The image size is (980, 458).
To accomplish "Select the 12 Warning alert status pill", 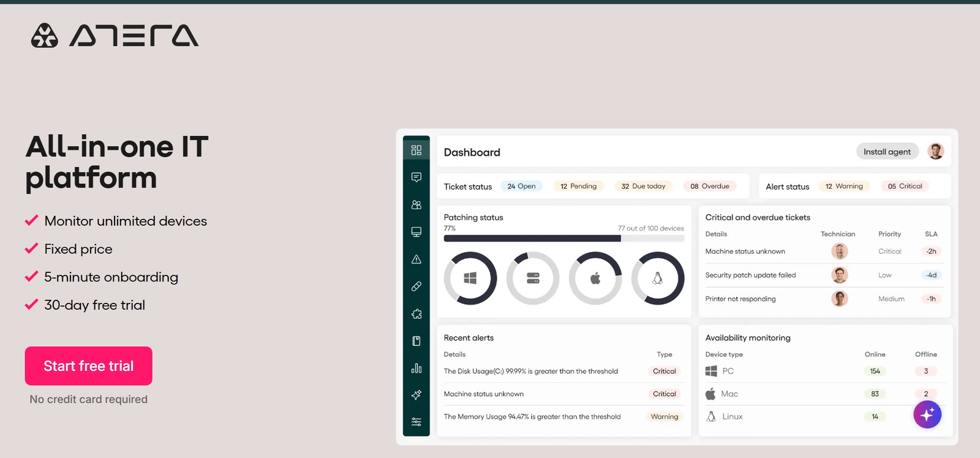I will pyautogui.click(x=844, y=186).
